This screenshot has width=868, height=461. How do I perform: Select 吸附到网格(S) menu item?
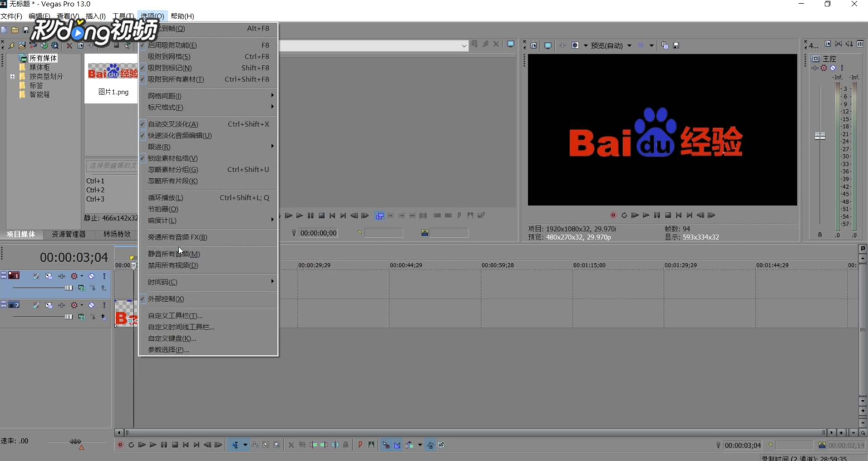(x=208, y=56)
